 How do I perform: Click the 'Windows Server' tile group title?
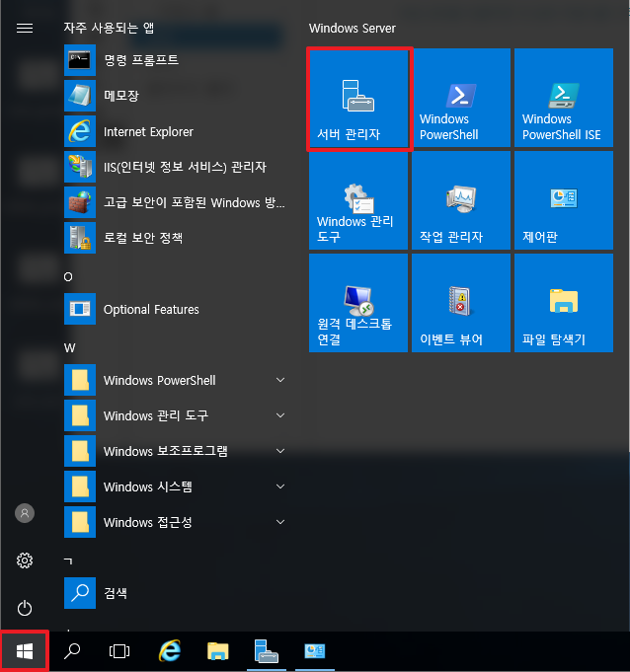coord(353,29)
